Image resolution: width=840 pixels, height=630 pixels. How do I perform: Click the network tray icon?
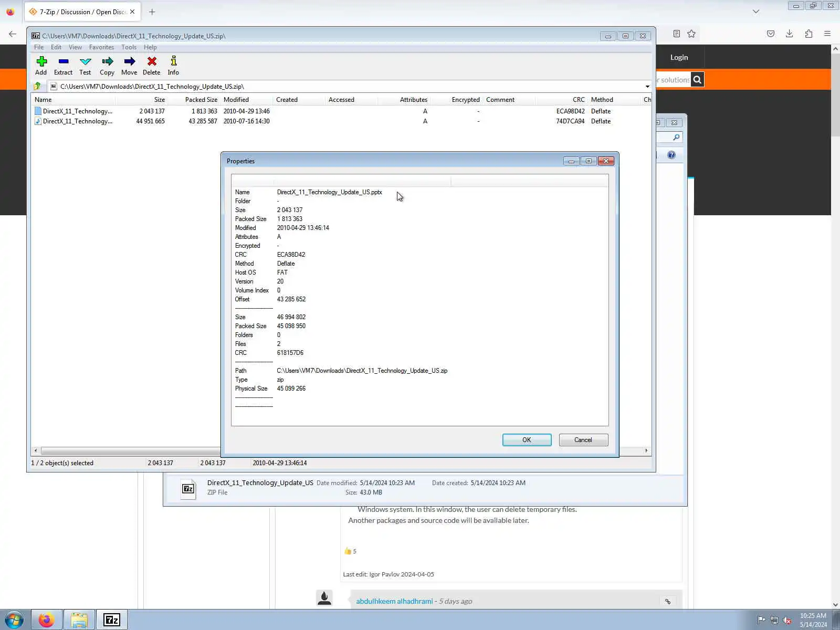click(x=774, y=620)
